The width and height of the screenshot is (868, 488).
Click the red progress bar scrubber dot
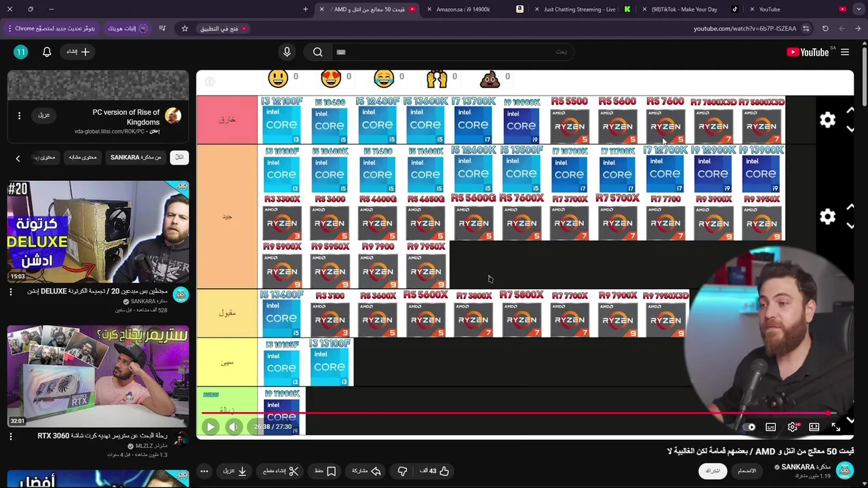coord(829,412)
